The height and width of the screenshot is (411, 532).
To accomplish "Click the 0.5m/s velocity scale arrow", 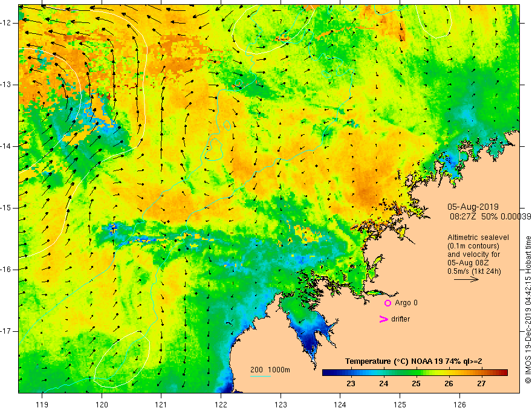I will [466, 279].
